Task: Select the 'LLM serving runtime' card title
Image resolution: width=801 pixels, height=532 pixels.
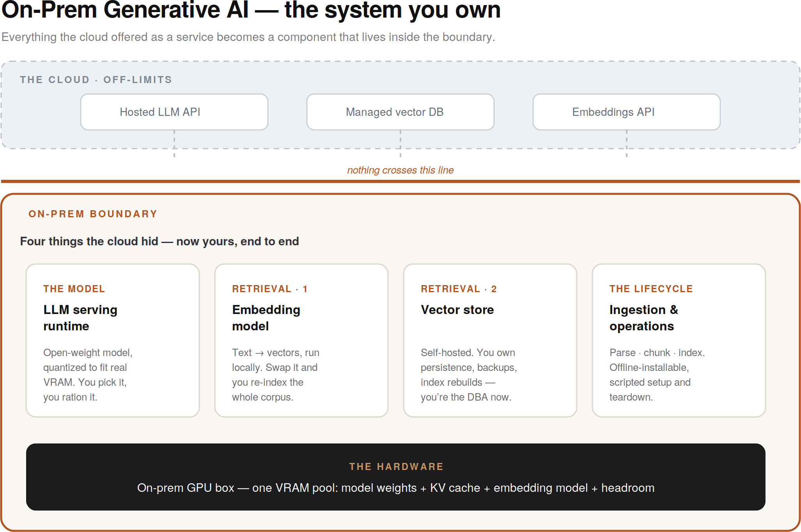Action: tap(80, 318)
